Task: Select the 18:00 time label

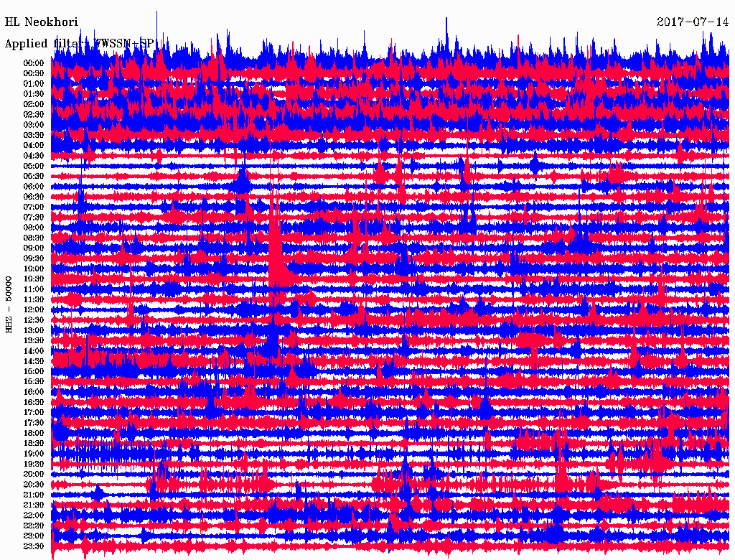Action: pos(34,434)
